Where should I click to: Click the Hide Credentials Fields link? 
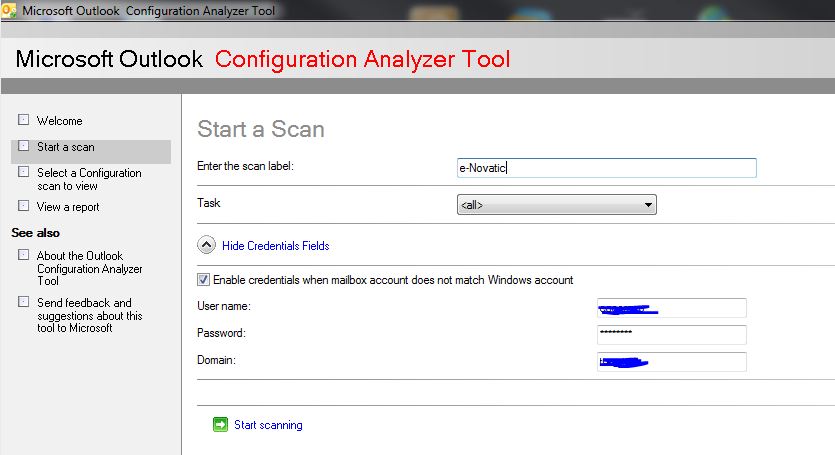click(x=275, y=246)
